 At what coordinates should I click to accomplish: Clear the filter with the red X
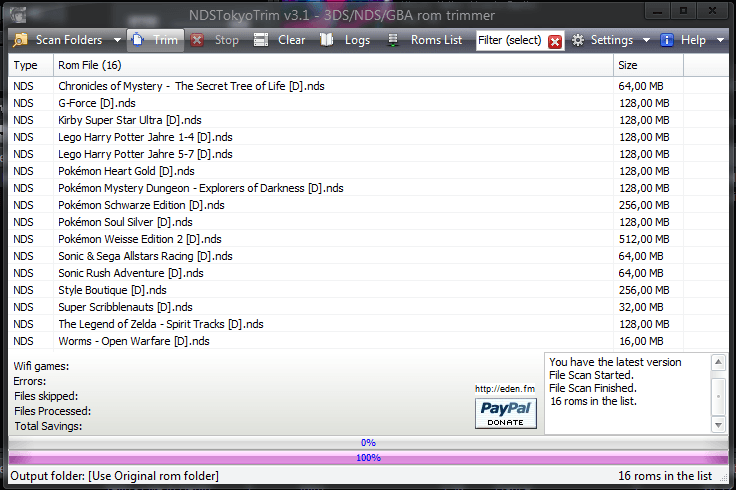tap(555, 41)
